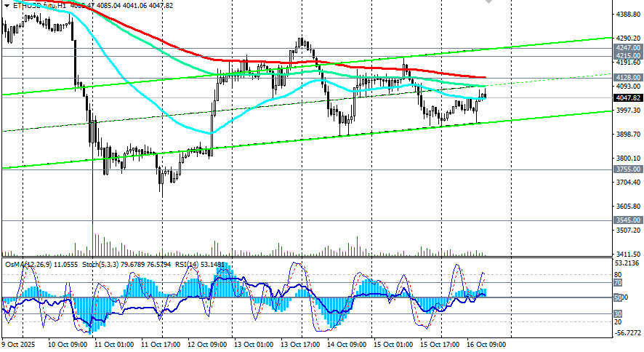
Task: Click the gray chart shift triangle marker
Action: pos(488,1)
